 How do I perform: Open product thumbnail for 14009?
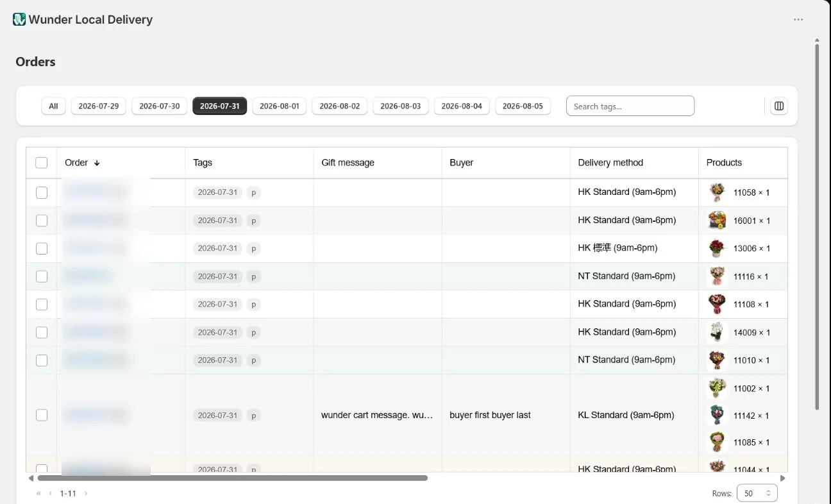point(717,332)
